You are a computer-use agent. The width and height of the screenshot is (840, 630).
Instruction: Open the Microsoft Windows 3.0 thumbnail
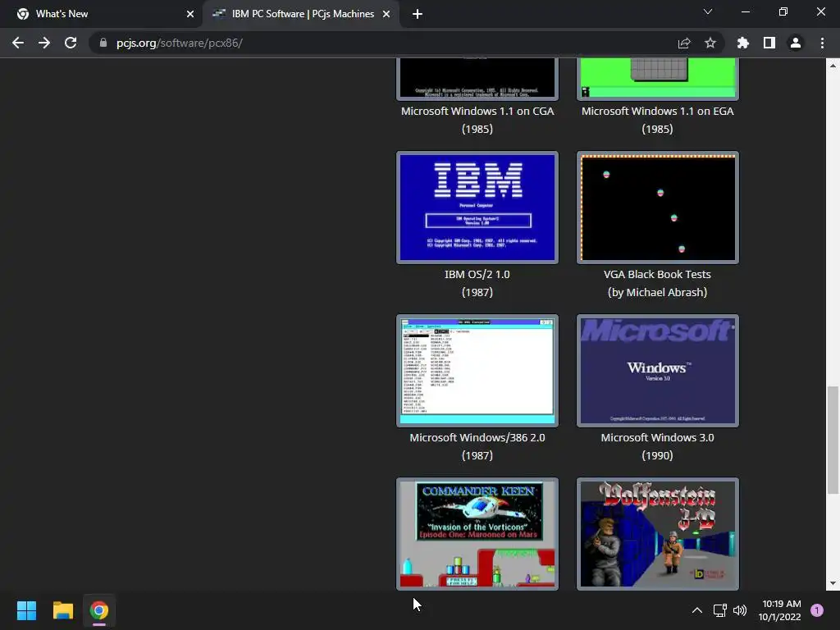click(657, 371)
